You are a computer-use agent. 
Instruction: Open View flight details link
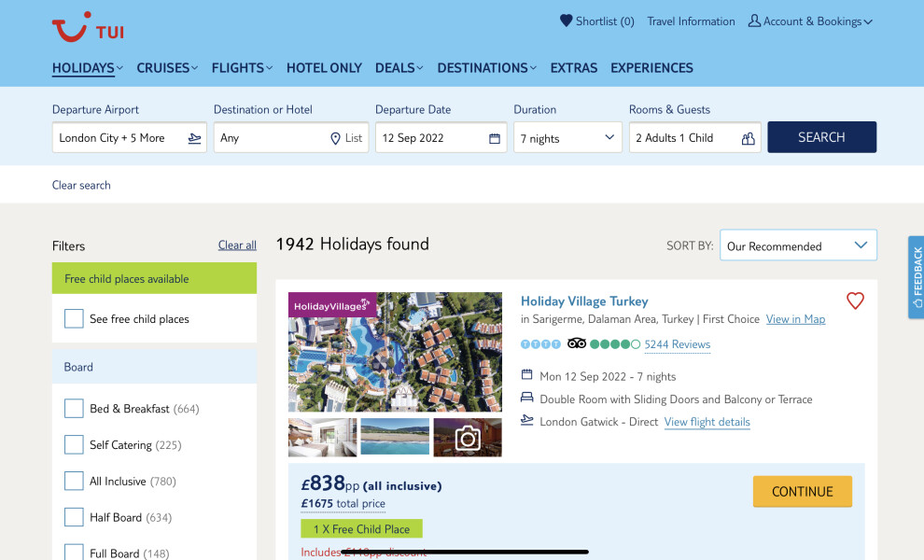pos(707,422)
